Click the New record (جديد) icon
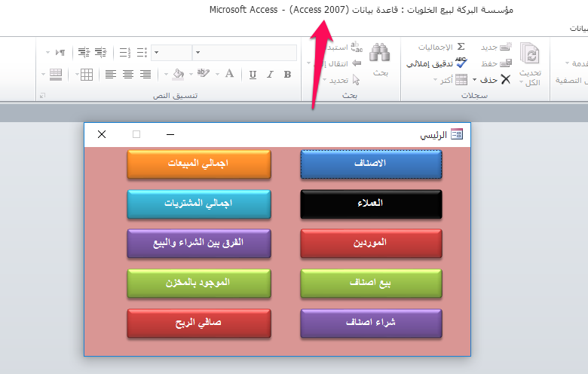 coord(506,47)
